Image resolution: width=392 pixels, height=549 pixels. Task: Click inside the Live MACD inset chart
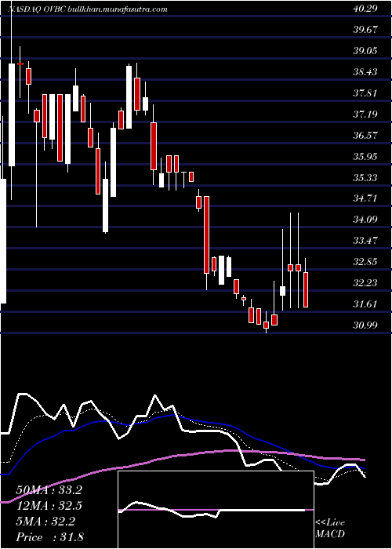tap(216, 510)
